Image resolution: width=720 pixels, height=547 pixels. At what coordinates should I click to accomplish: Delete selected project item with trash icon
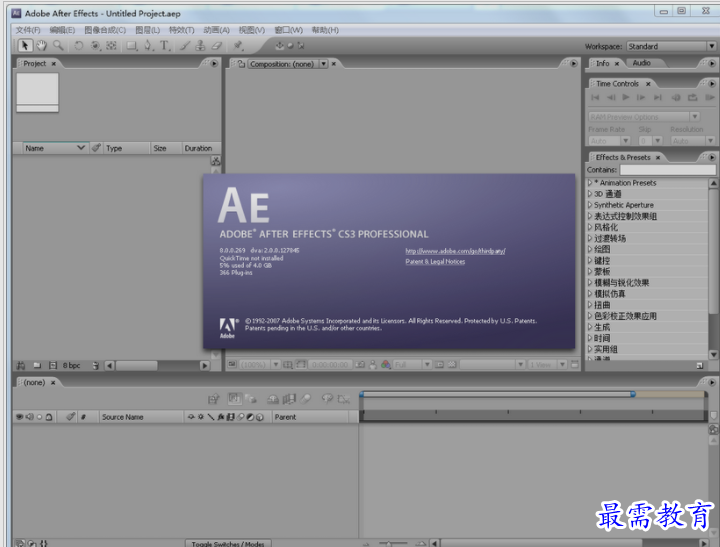pos(96,366)
